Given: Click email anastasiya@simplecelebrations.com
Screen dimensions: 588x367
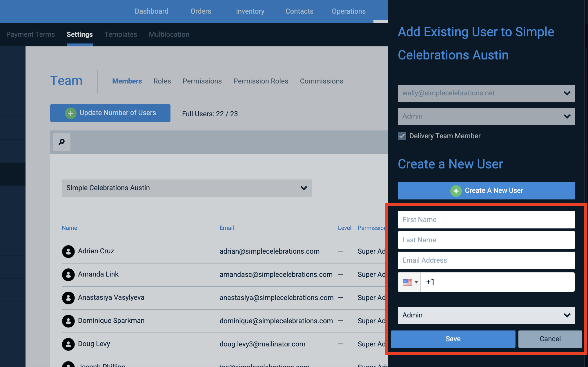Looking at the screenshot, I should (x=277, y=298).
